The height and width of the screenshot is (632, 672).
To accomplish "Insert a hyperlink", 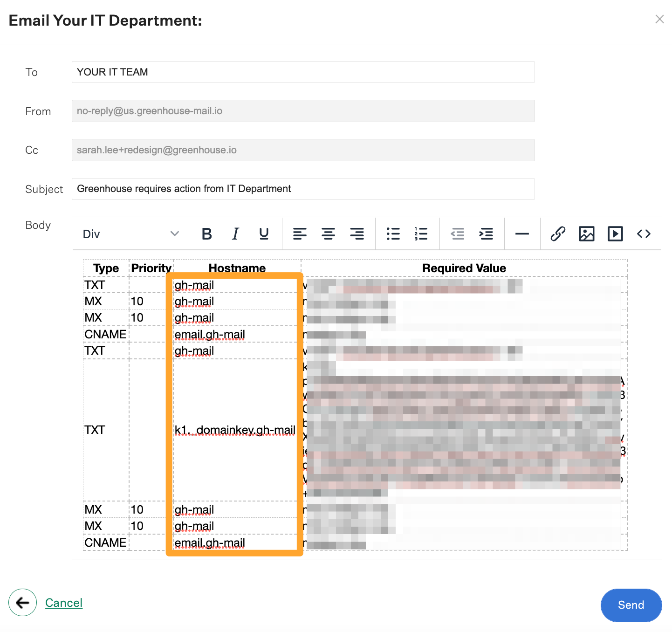I will pos(558,234).
